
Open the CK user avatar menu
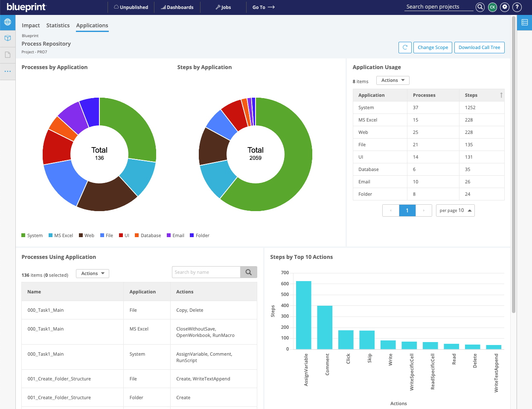click(492, 7)
